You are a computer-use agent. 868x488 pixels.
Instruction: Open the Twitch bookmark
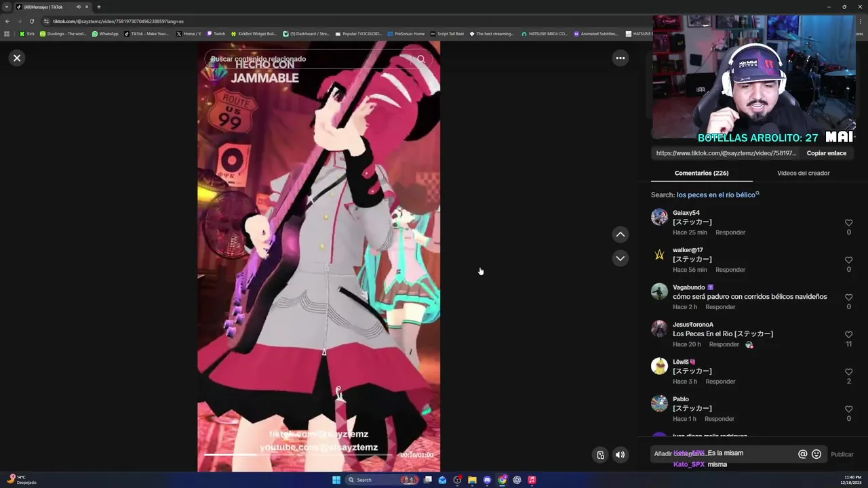216,33
